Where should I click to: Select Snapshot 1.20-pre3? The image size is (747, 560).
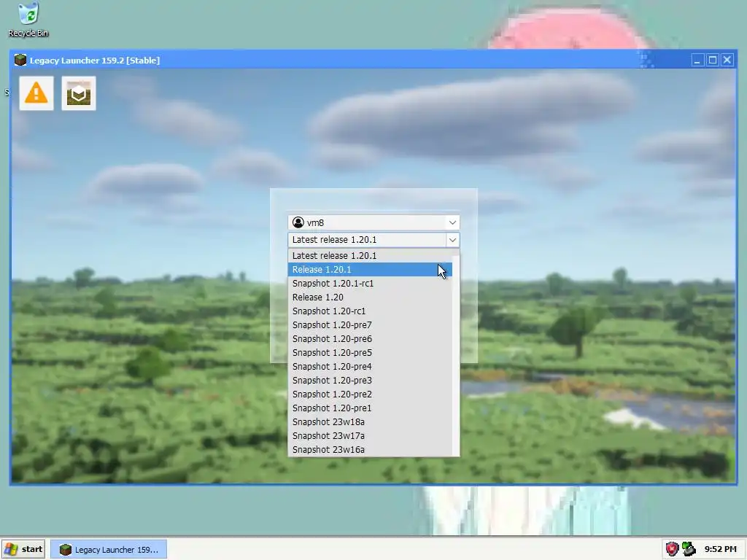tap(370, 380)
